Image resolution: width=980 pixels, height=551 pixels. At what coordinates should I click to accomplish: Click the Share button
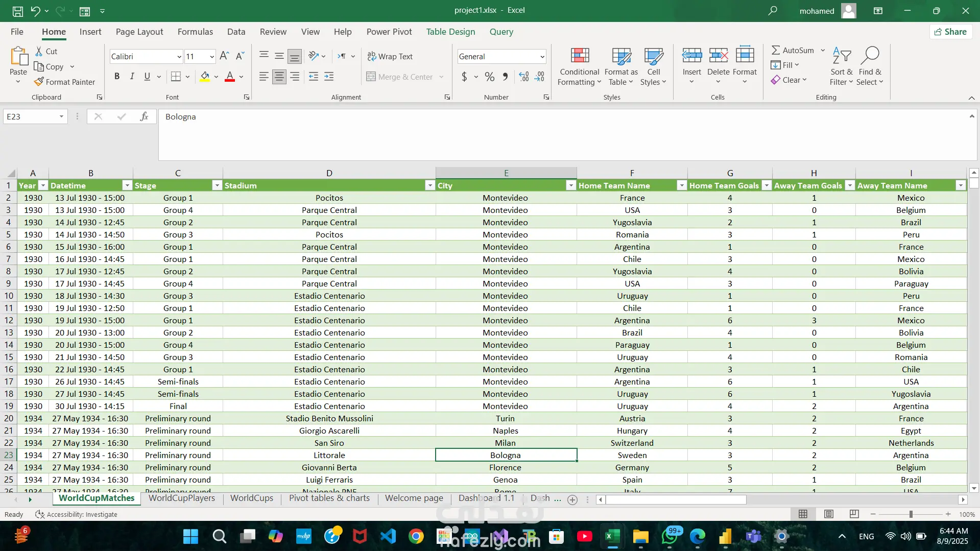[x=950, y=32]
